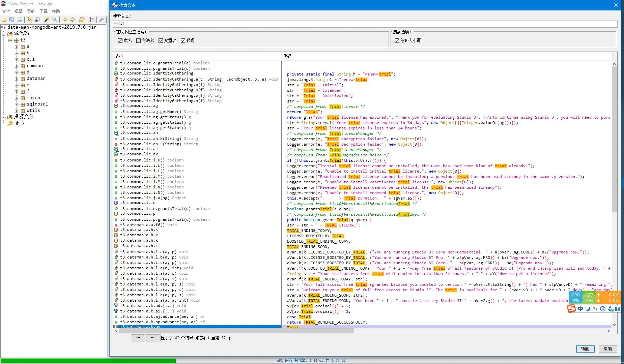Close the 搜索文本 dialog
The width and height of the screenshot is (624, 364).
[x=616, y=5]
